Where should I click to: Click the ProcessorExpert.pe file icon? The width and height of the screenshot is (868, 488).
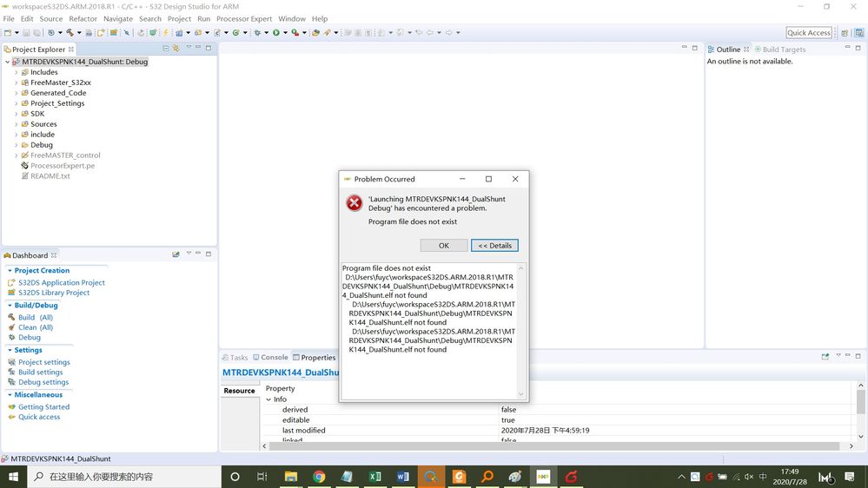[x=24, y=166]
